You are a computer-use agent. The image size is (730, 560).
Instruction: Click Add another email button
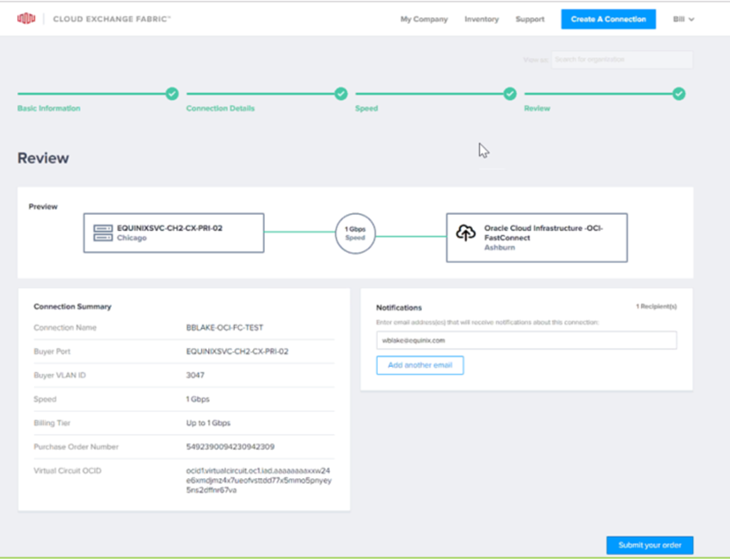420,365
